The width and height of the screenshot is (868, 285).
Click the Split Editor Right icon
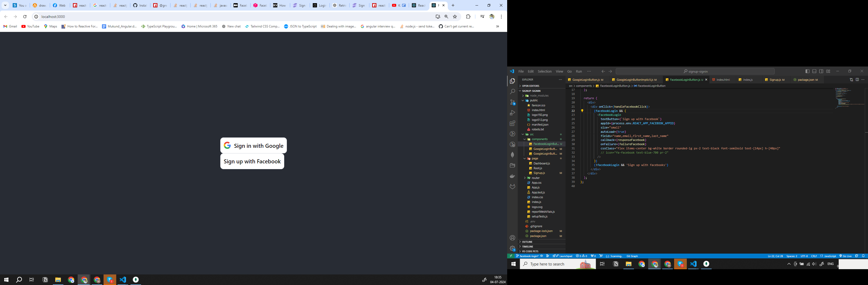click(x=857, y=80)
